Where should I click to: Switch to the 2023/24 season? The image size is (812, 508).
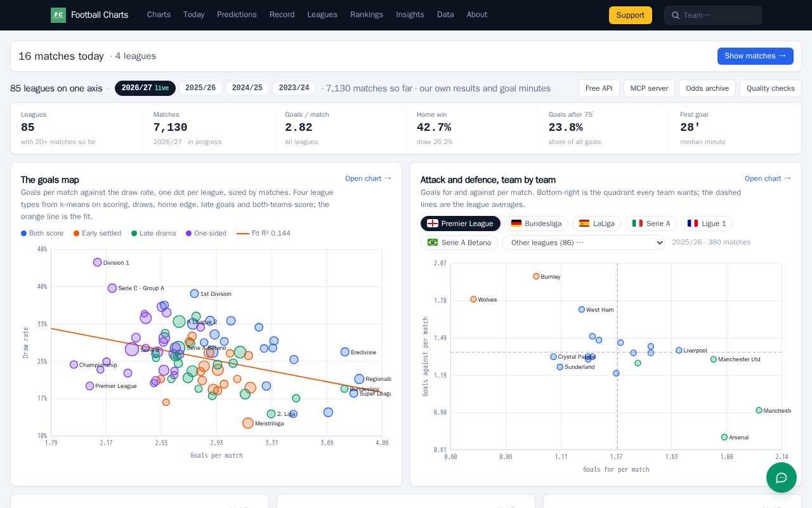pos(294,88)
